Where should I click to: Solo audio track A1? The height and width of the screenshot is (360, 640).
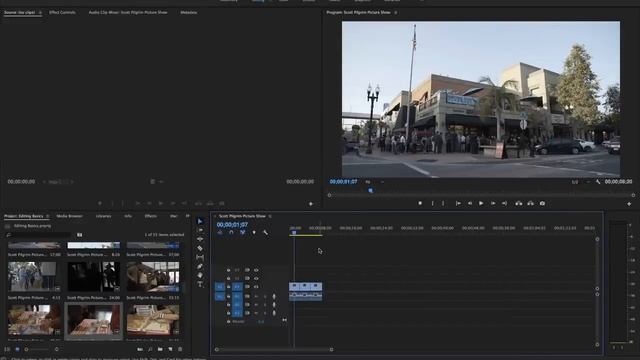pos(264,296)
